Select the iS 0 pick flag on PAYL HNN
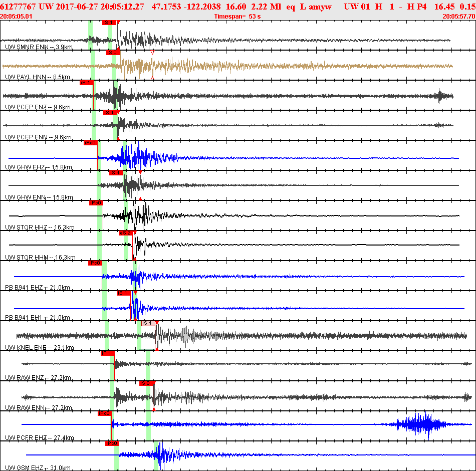Screen dimensions: 476x471 (x=113, y=53)
